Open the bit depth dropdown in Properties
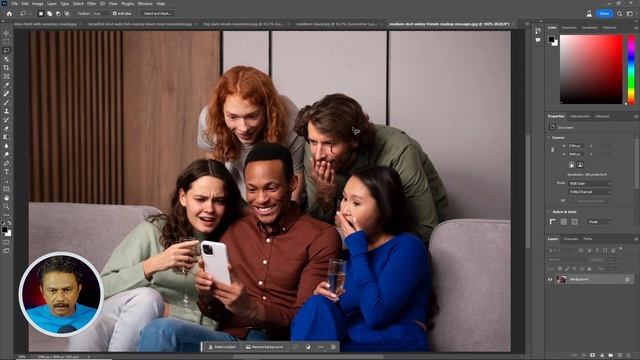 tap(590, 192)
